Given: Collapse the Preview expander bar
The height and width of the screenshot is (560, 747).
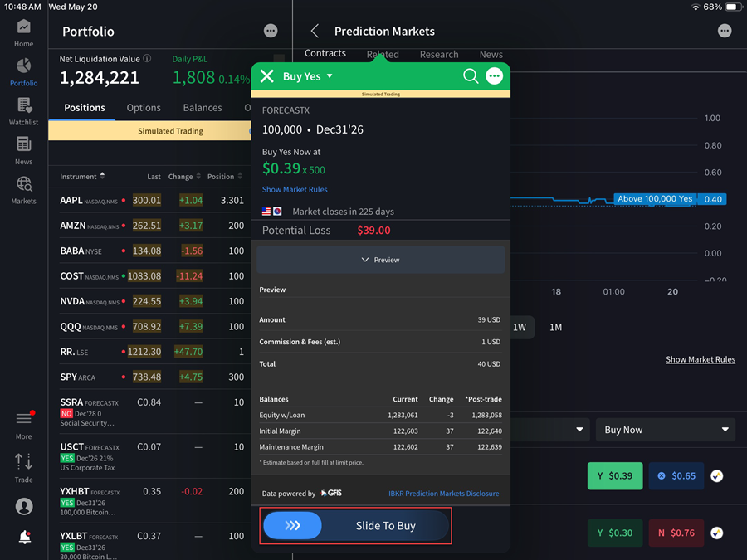Looking at the screenshot, I should coord(381,260).
